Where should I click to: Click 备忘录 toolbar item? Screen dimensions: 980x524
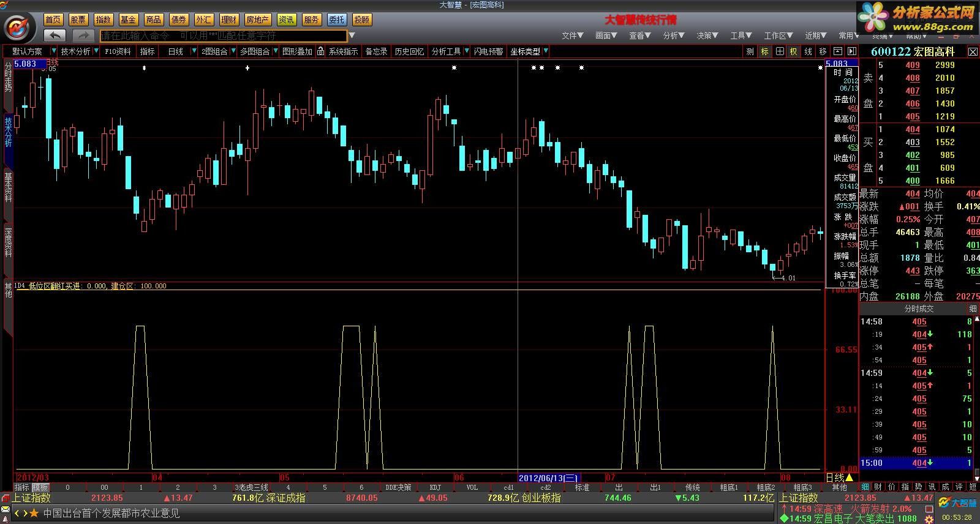click(x=376, y=51)
